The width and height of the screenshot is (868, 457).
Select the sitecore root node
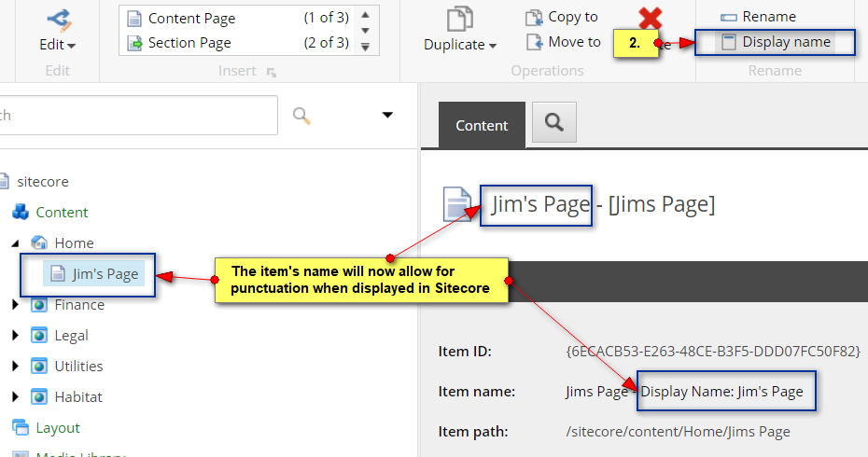pos(43,182)
